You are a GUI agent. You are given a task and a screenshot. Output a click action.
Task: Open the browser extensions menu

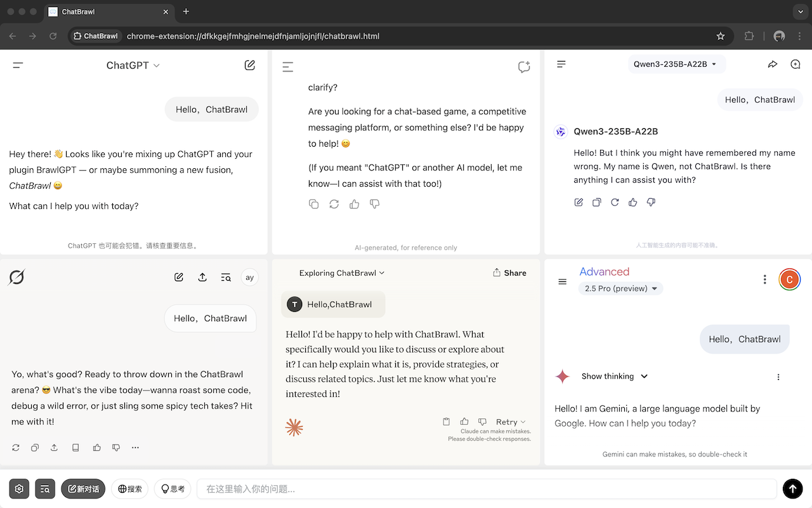[x=749, y=36]
